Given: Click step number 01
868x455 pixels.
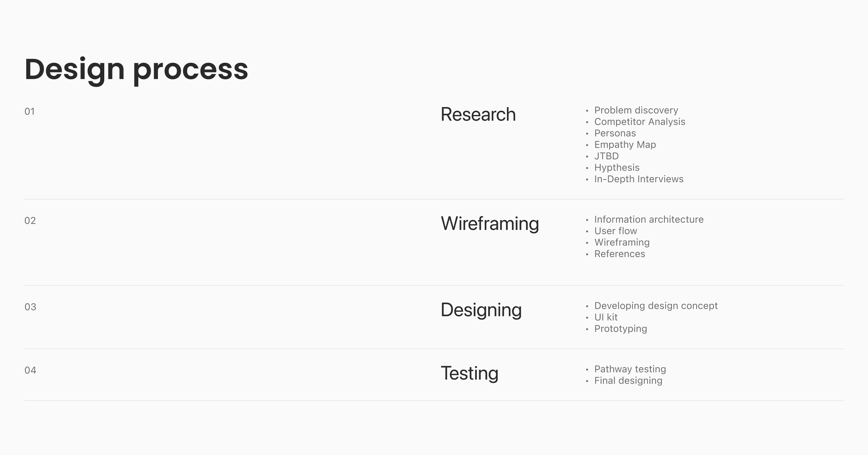Looking at the screenshot, I should (x=30, y=112).
